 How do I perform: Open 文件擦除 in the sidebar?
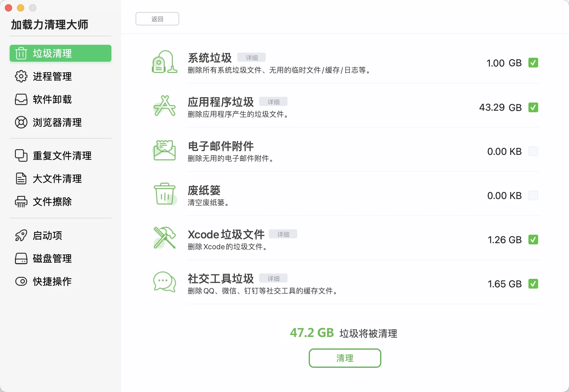coord(61,201)
